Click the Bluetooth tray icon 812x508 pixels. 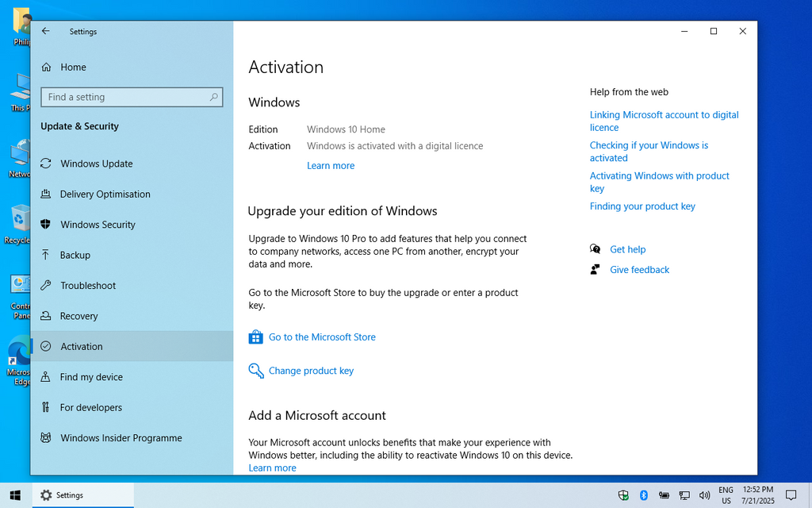pos(644,495)
